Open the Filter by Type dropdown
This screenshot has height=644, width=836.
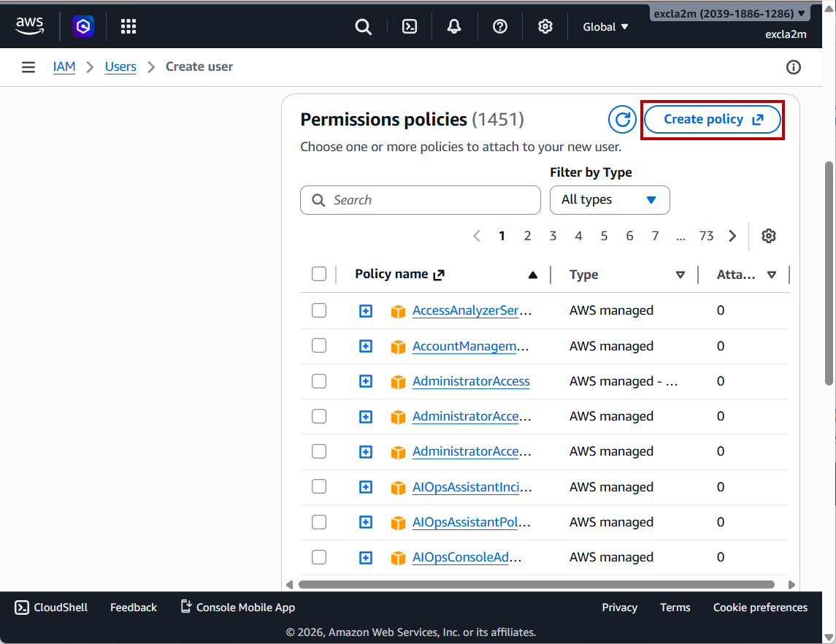coord(609,200)
